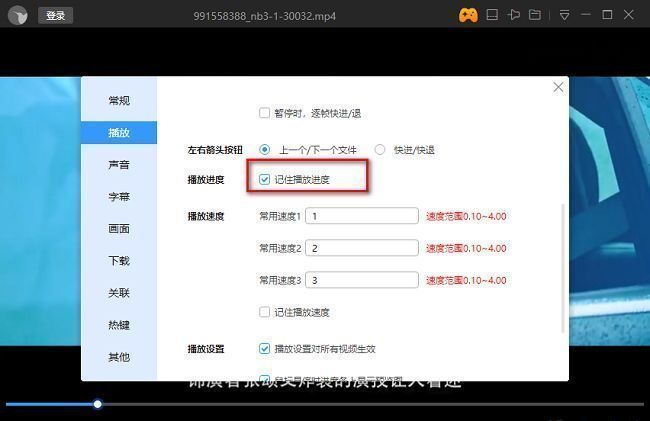Image resolution: width=650 pixels, height=421 pixels.
Task: Enable 暂停时，逐帧快进/退 checkbox
Action: point(264,113)
